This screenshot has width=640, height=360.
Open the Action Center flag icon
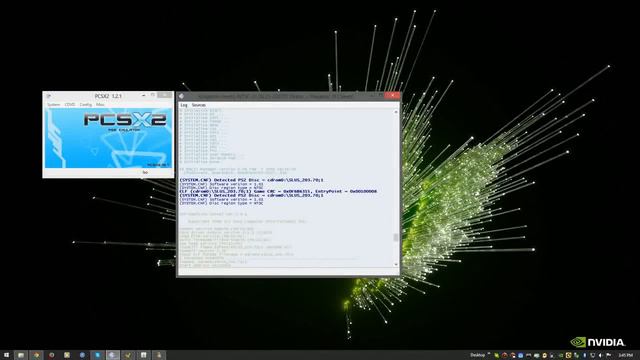click(x=609, y=356)
